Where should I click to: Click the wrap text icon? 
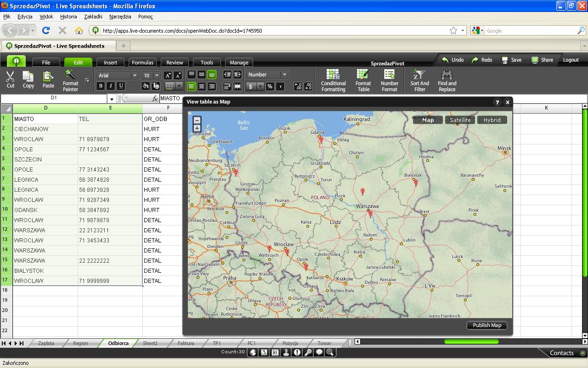point(227,86)
